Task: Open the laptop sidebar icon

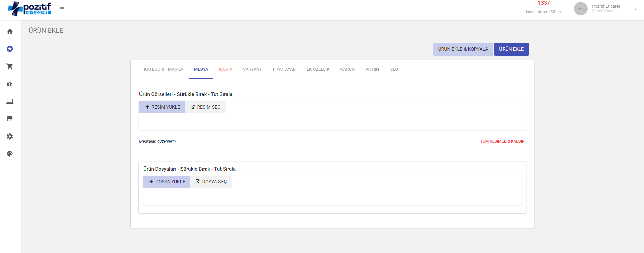Action: [10, 102]
